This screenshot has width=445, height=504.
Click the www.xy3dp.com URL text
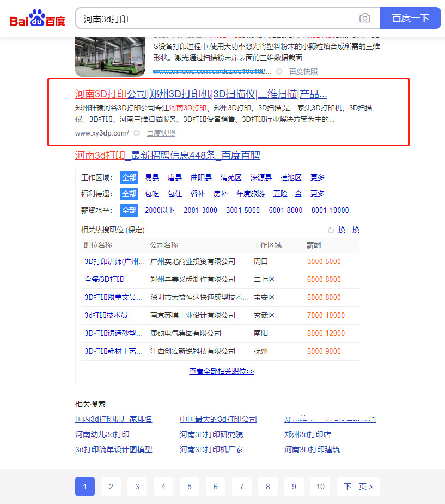pos(102,133)
